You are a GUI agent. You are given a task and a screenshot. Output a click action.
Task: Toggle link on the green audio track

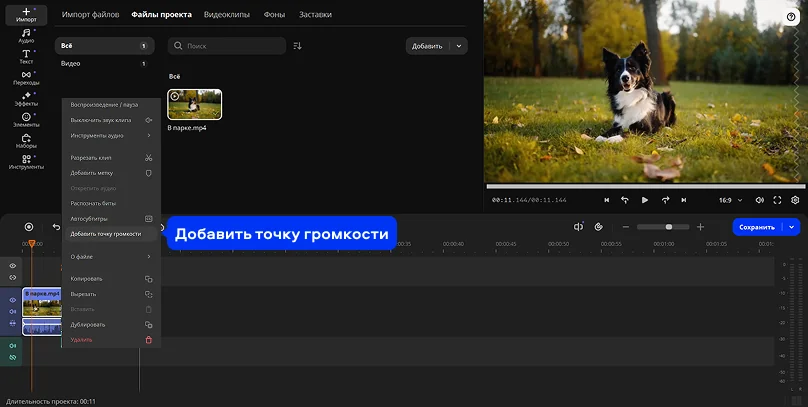13,357
